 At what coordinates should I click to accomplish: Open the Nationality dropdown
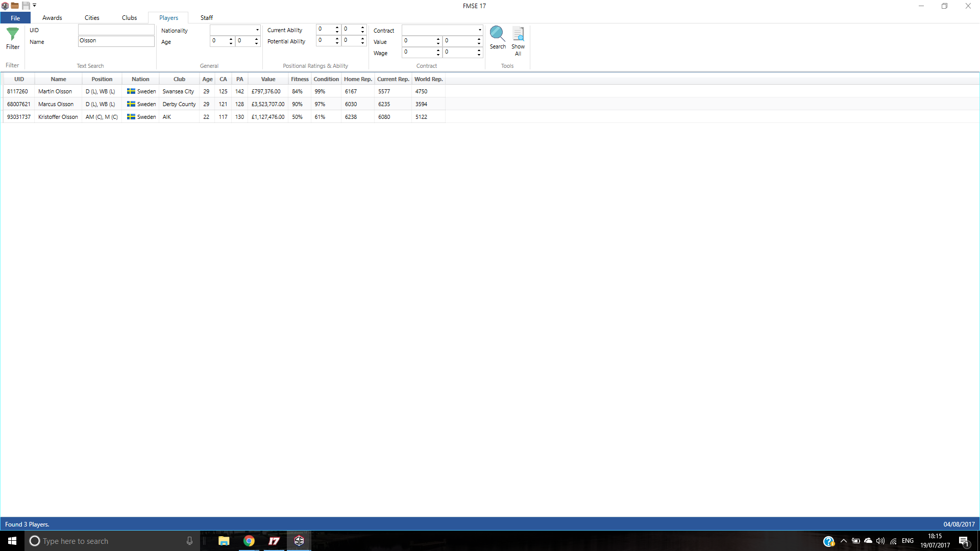tap(235, 30)
